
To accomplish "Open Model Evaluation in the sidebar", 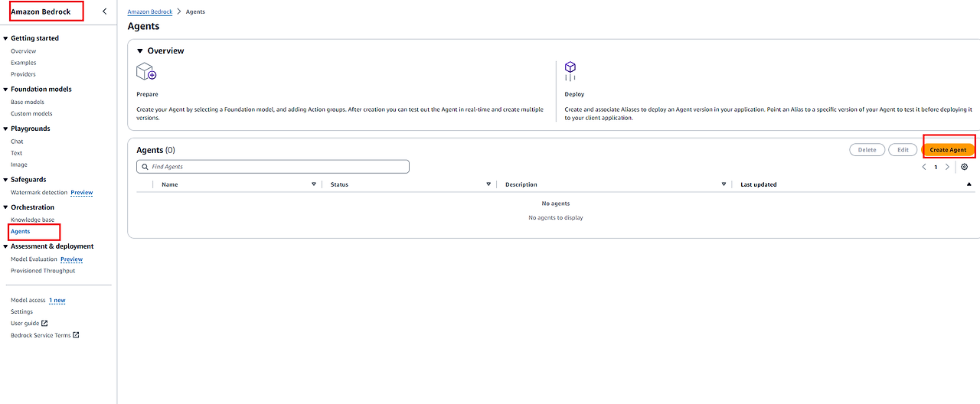I will (34, 259).
